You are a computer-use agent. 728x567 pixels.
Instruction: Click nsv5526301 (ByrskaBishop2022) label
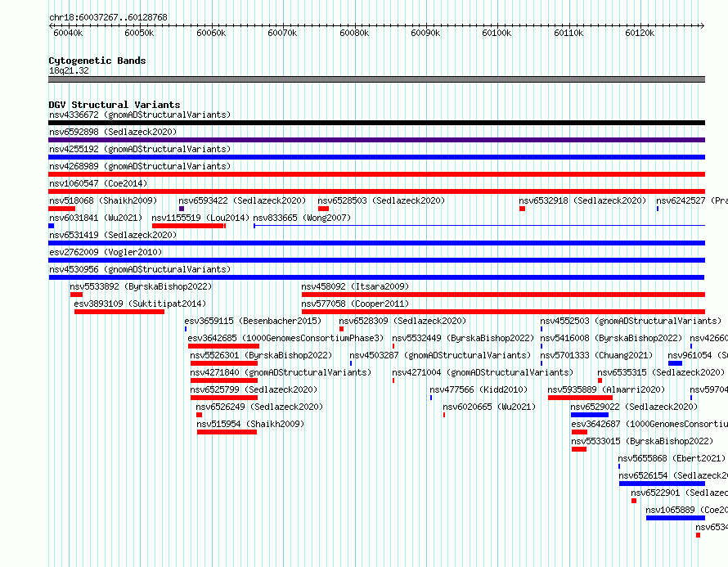coord(262,355)
